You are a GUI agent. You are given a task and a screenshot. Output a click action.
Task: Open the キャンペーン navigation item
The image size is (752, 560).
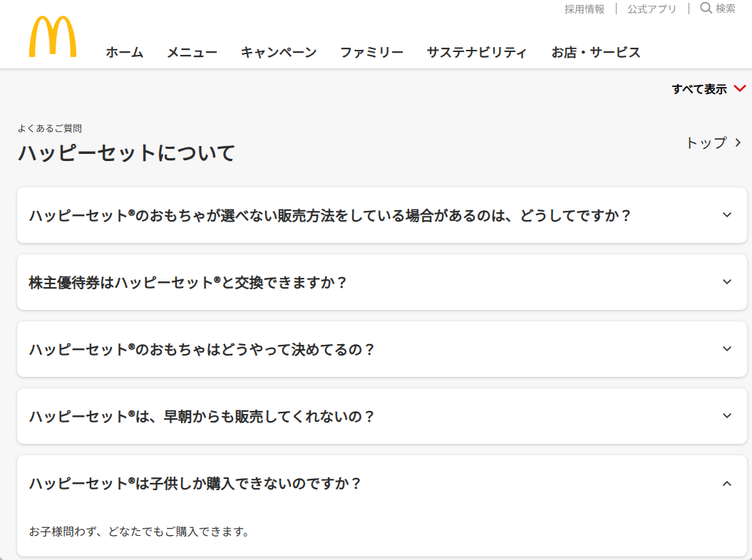click(279, 52)
